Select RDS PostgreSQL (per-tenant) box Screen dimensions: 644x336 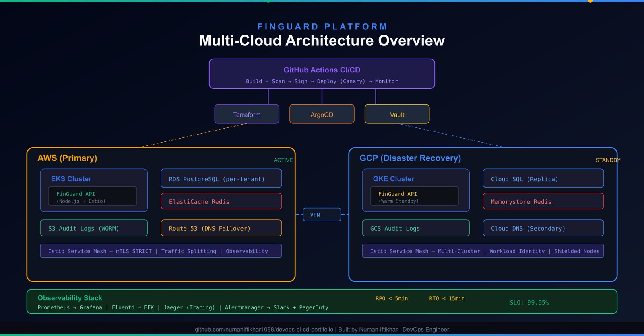[221, 178]
